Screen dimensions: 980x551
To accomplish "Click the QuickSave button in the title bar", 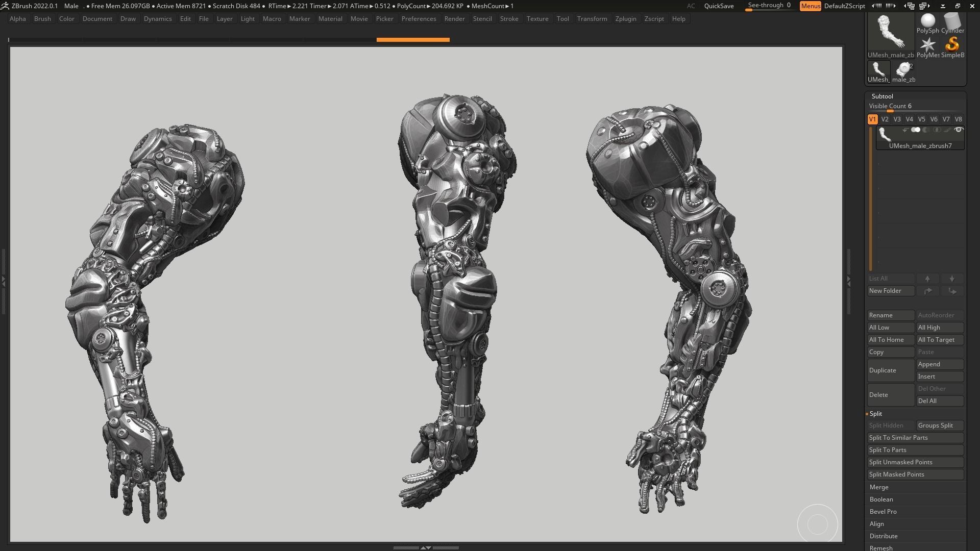I will (x=718, y=6).
